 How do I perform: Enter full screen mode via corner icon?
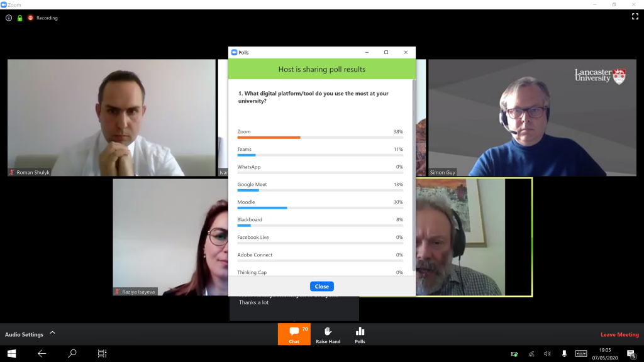point(635,16)
